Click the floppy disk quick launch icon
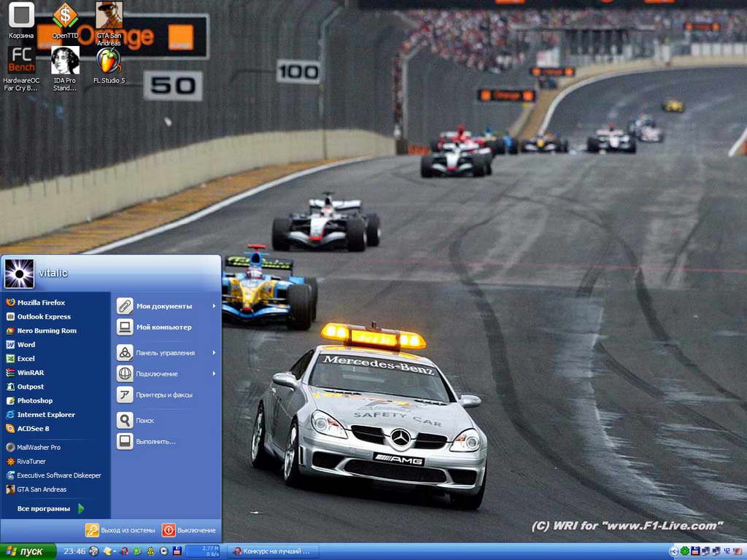Screen dimensions: 747x560 click(x=177, y=551)
